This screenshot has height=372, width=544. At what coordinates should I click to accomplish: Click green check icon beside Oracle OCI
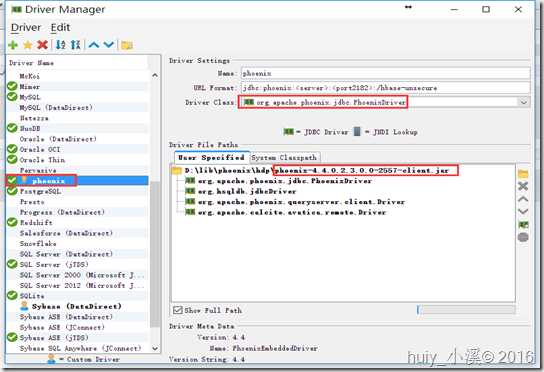coord(12,149)
